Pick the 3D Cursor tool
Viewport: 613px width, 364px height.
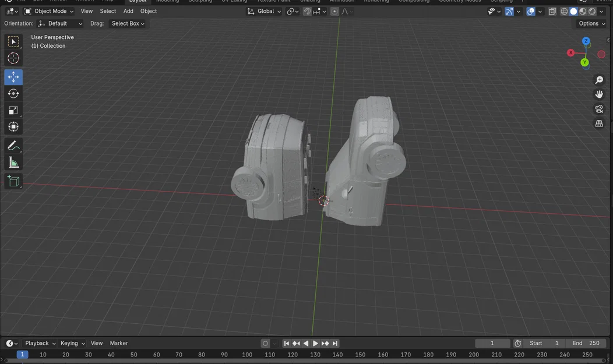[x=13, y=58]
